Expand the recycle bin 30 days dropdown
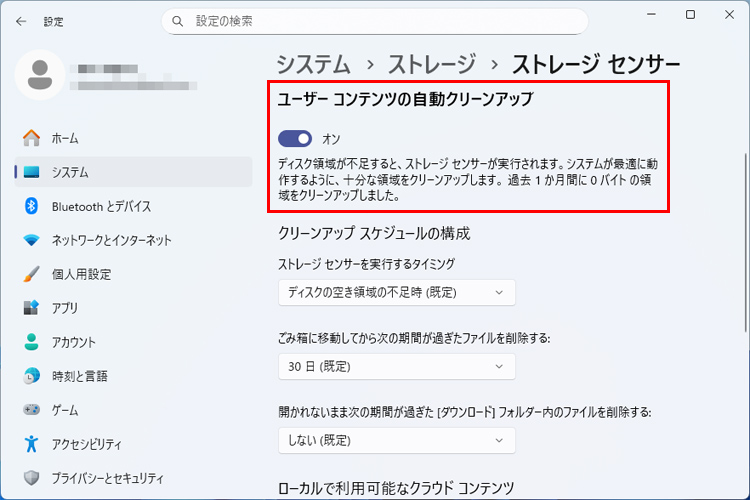The width and height of the screenshot is (750, 500). point(396,367)
